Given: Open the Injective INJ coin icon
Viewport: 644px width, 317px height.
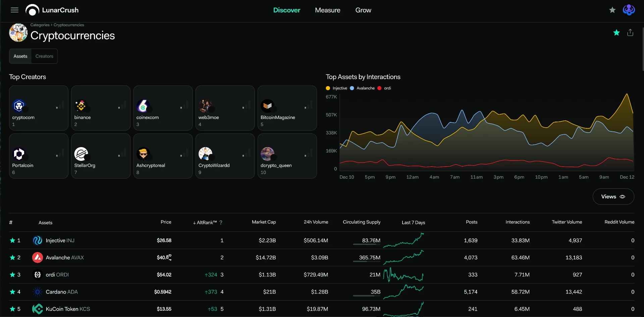Looking at the screenshot, I should click(37, 240).
